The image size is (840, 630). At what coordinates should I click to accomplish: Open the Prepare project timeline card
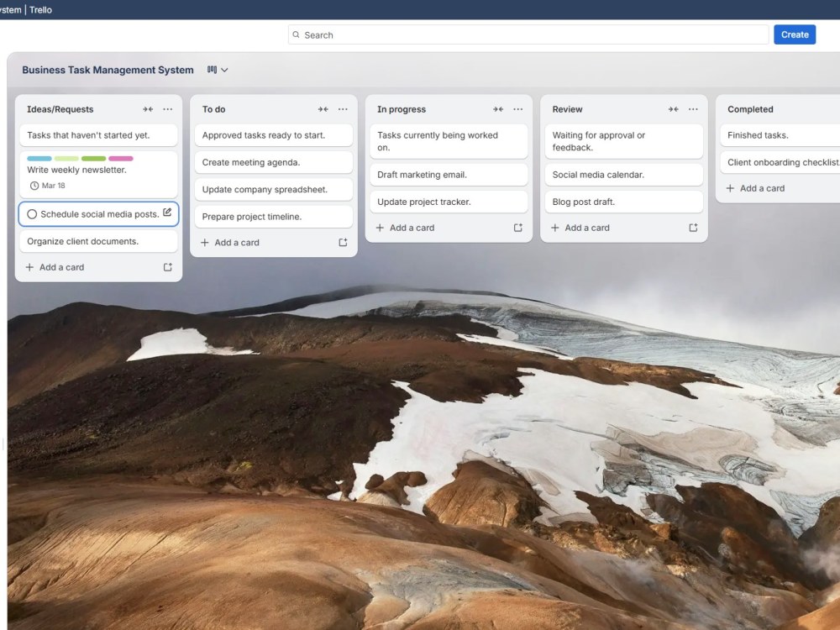pyautogui.click(x=274, y=217)
